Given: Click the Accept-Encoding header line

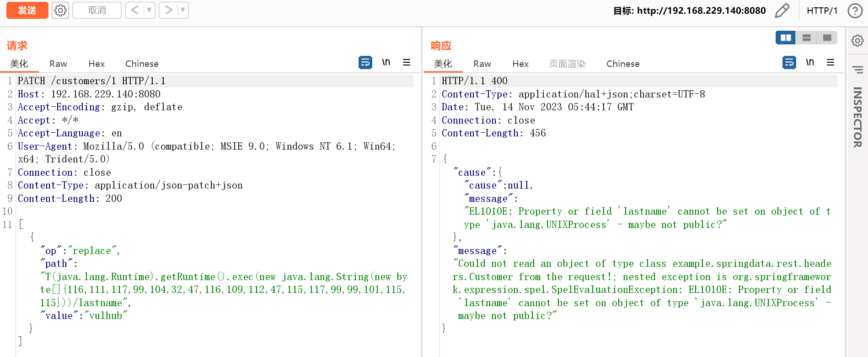Looking at the screenshot, I should click(x=100, y=107).
